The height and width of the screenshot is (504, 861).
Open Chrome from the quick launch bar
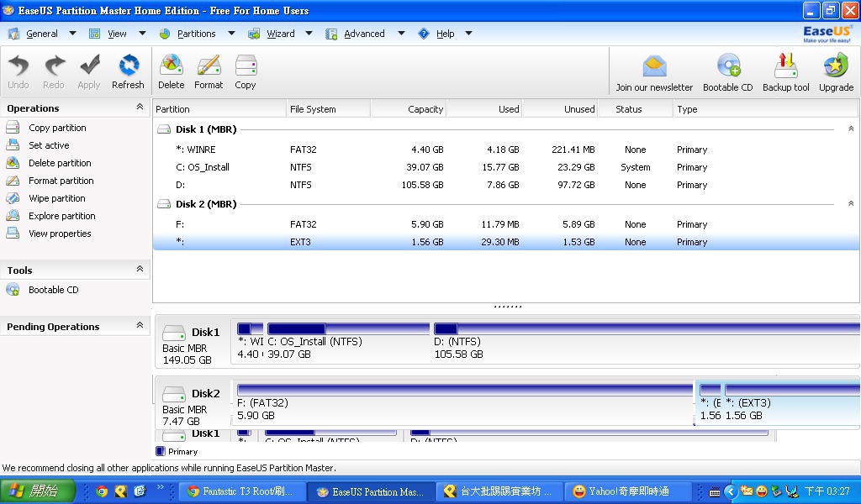pos(102,491)
